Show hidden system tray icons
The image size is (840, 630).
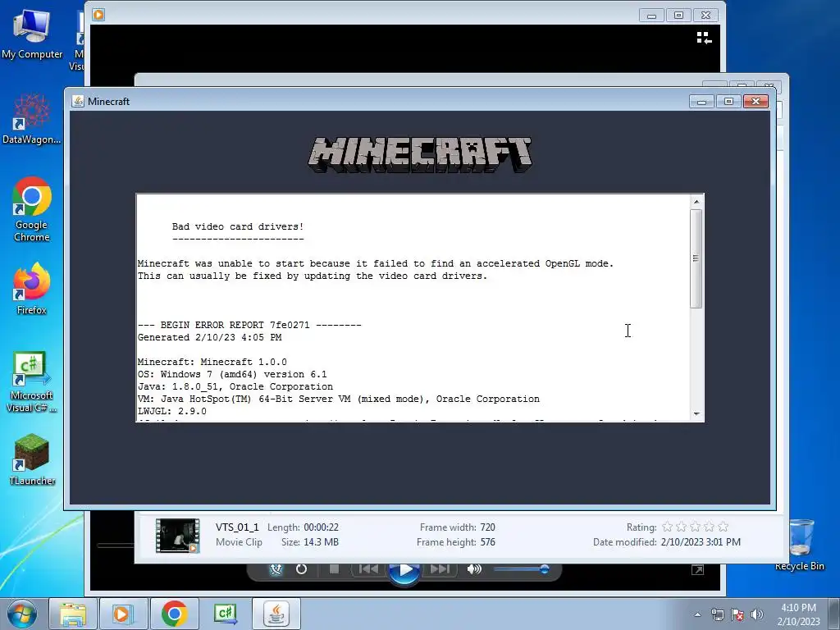coord(697,614)
